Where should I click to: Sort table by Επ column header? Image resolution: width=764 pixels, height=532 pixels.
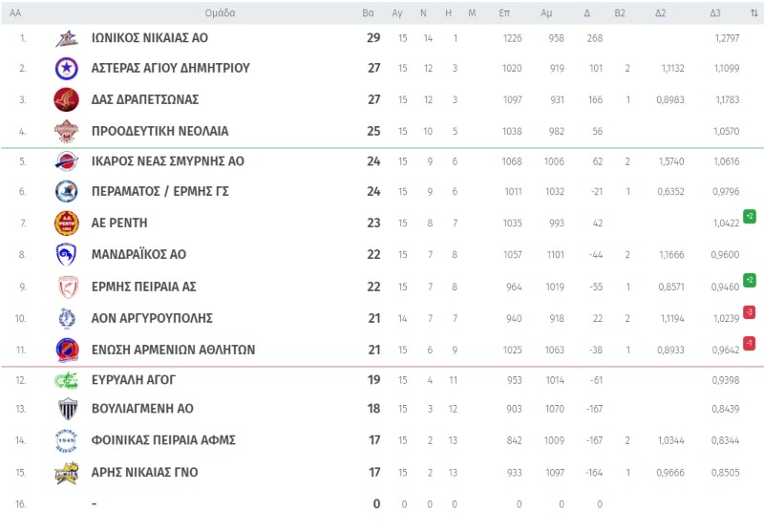click(x=504, y=13)
